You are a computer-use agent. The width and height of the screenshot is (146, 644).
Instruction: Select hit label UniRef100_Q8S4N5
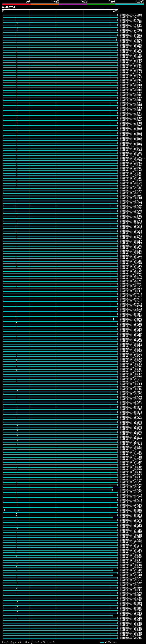pyautogui.click(x=131, y=595)
